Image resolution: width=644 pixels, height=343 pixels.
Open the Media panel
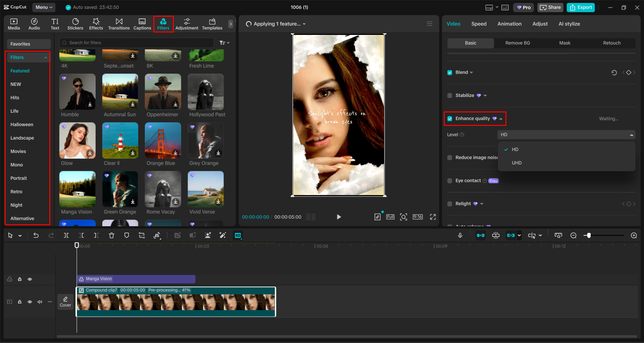coord(14,23)
